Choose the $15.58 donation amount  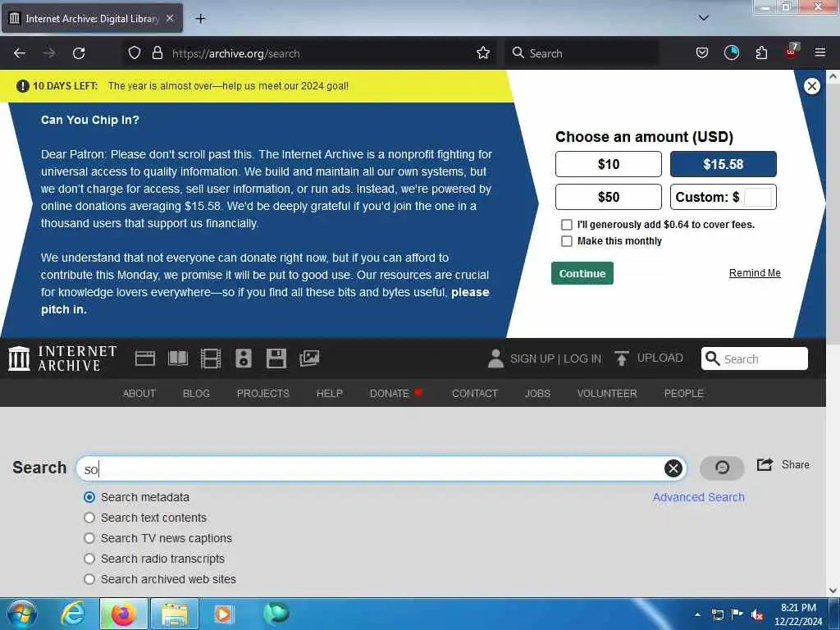[724, 164]
